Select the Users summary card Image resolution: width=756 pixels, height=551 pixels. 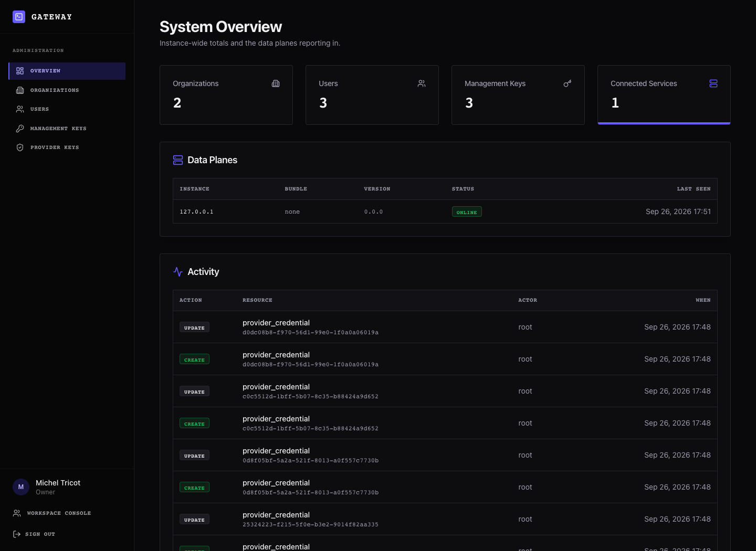tap(372, 95)
